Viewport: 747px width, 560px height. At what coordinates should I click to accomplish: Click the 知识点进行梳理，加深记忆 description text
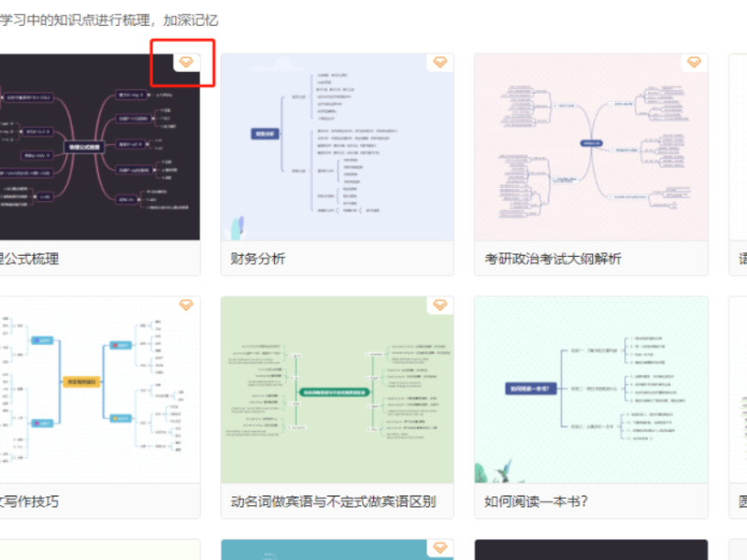[108, 20]
